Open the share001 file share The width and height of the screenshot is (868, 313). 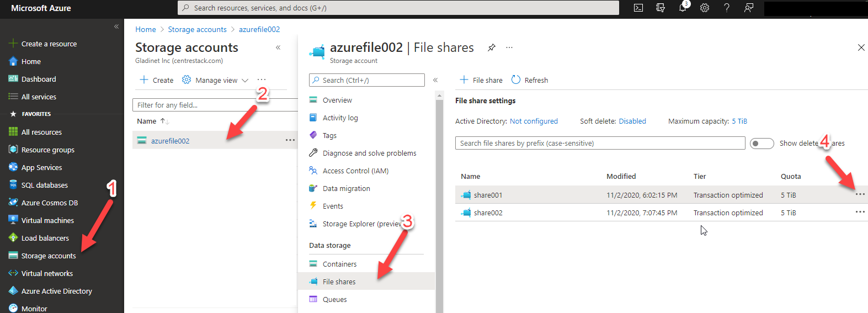(488, 195)
